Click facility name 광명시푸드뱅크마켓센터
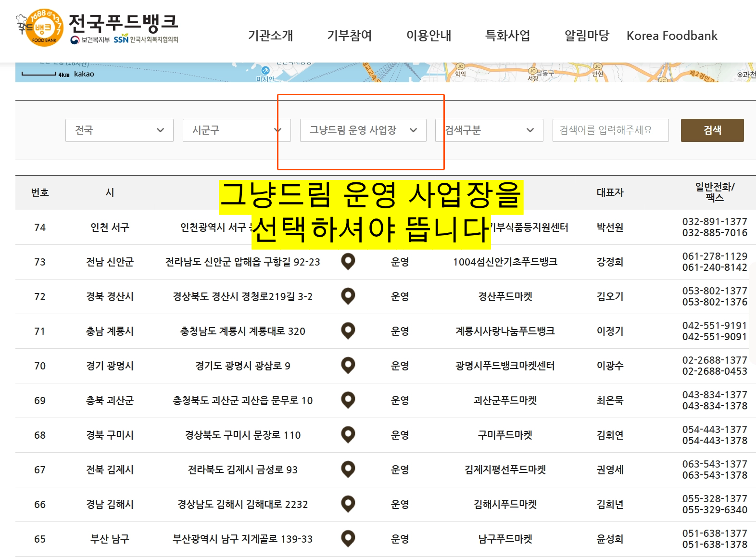This screenshot has width=756, height=559. pos(505,366)
